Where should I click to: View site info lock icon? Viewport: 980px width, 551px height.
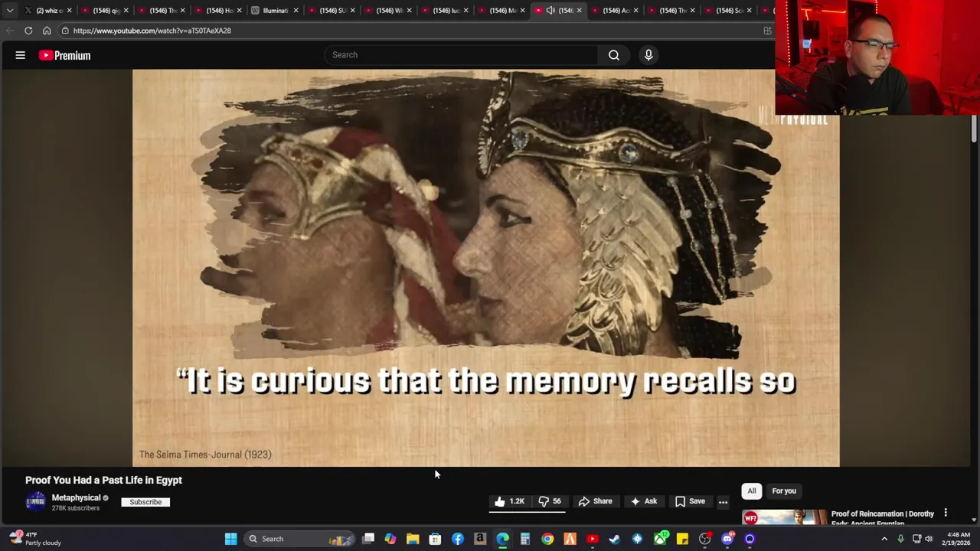pos(65,31)
